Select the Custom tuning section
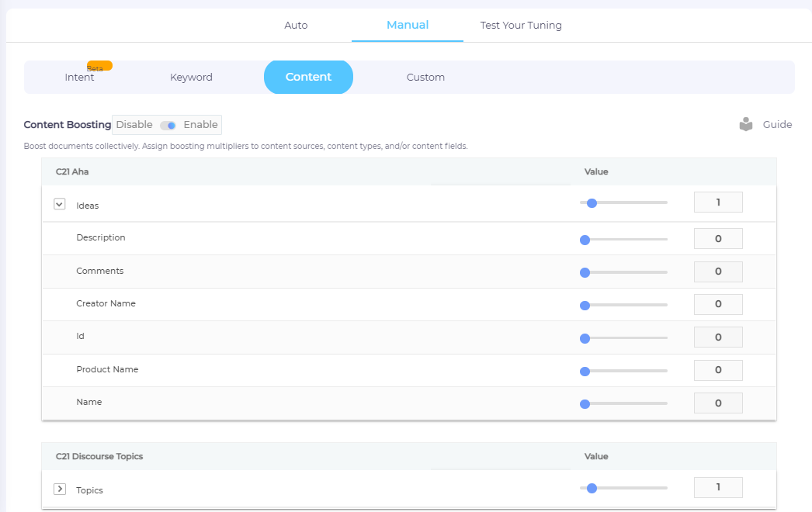The height and width of the screenshot is (512, 812). 425,78
